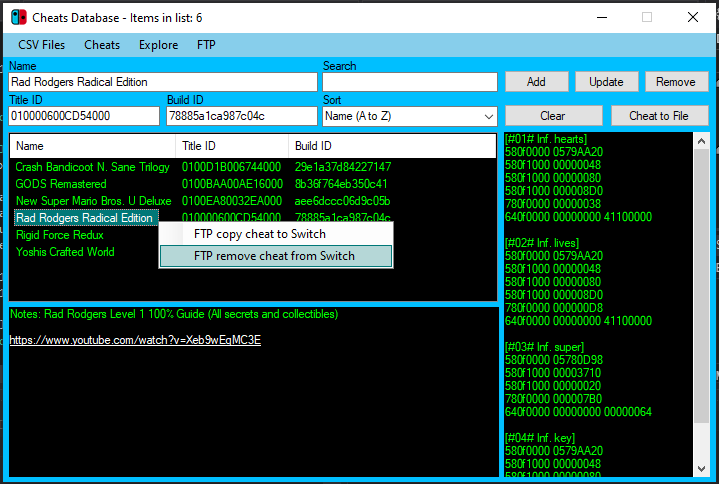
Task: Focus the Title ID input field
Action: point(84,116)
